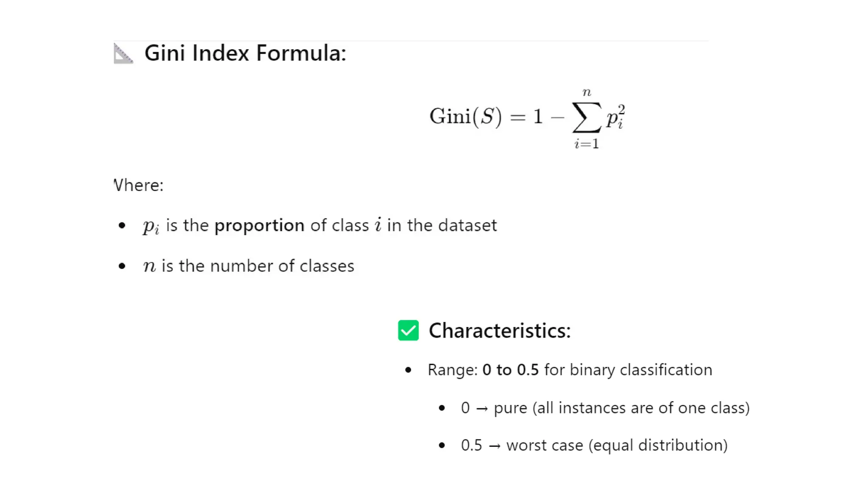This screenshot has width=868, height=488.
Task: Click 'worst case (equal distribution)' text
Action: click(x=617, y=445)
